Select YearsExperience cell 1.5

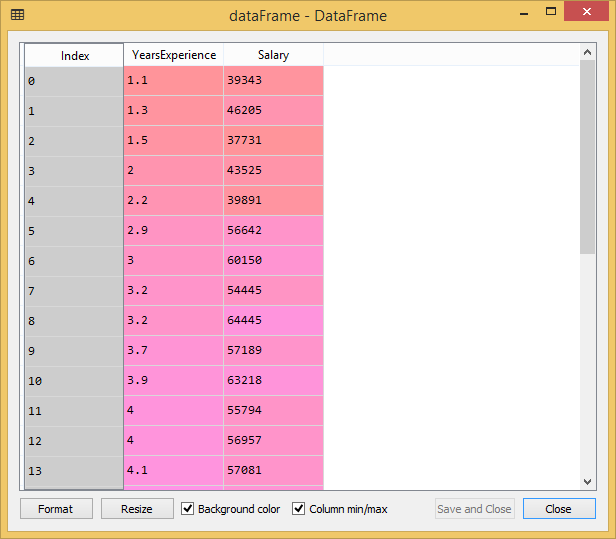(174, 141)
